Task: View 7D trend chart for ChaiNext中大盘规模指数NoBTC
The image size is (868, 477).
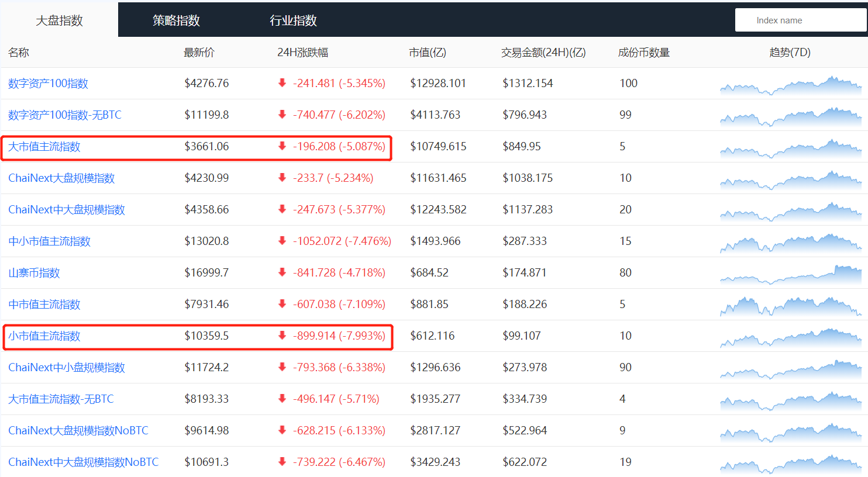Action: click(x=791, y=464)
